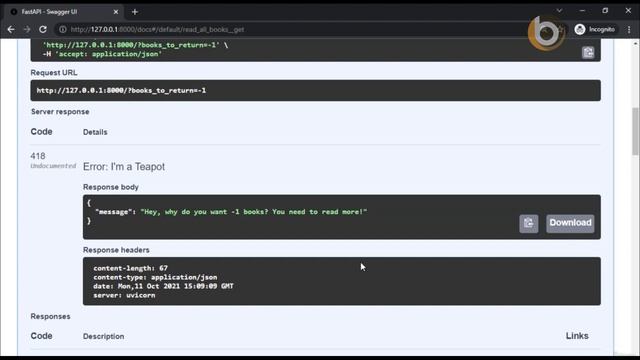Click the page vertical scrollbar thumb
640x360 pixels.
(635, 131)
